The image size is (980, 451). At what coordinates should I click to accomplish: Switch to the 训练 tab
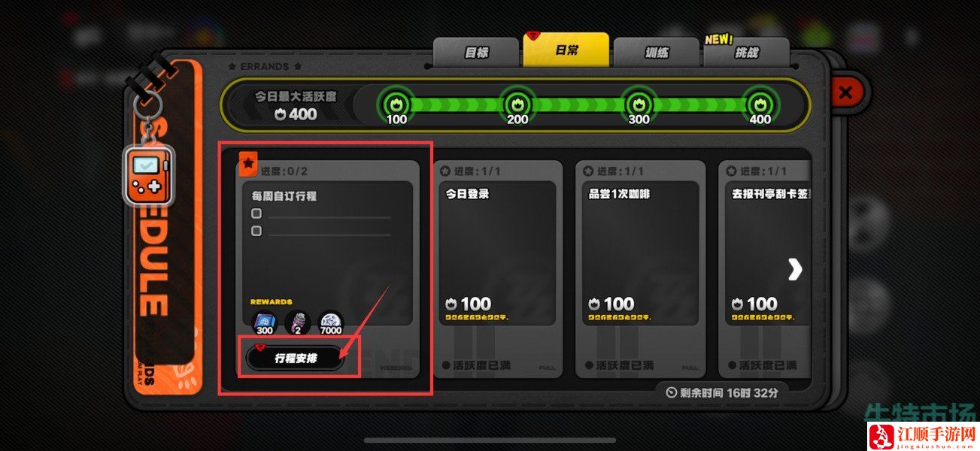pos(657,53)
